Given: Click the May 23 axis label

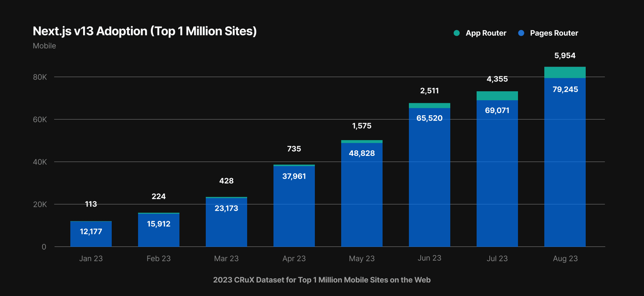Looking at the screenshot, I should point(362,258).
